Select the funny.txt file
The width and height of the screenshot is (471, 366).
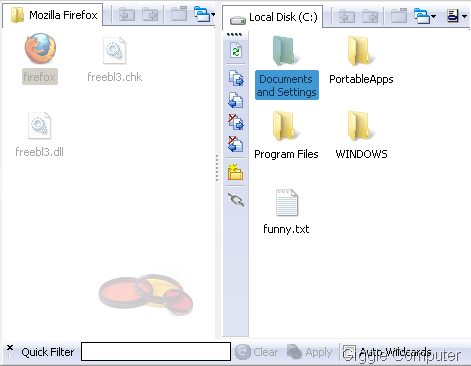(x=286, y=212)
